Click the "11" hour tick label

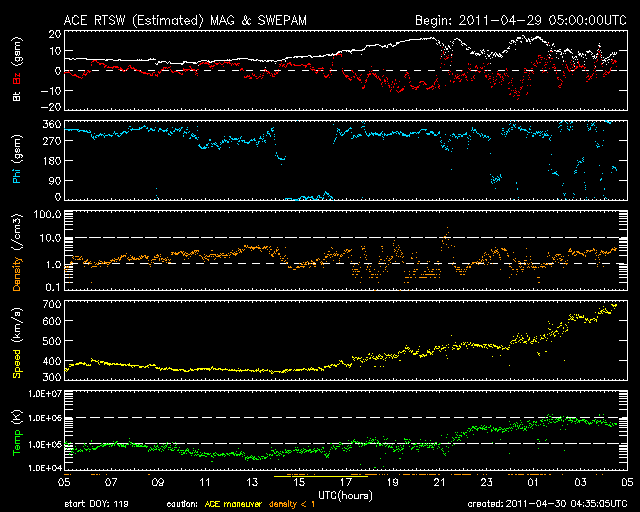[205, 482]
